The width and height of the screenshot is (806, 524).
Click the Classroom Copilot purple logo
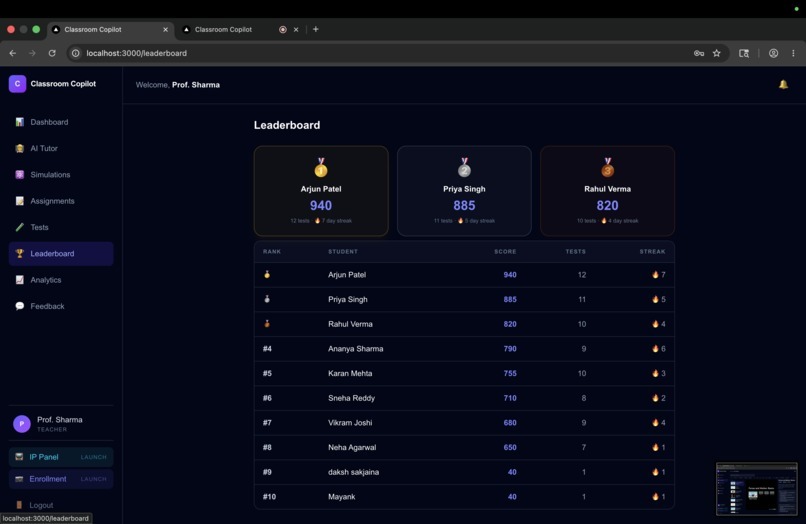coord(17,84)
